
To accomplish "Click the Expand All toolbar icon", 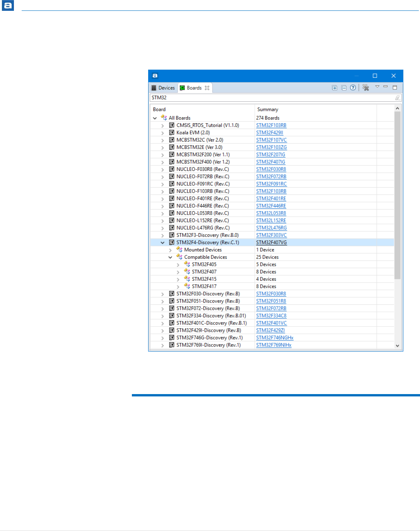I will coord(335,88).
